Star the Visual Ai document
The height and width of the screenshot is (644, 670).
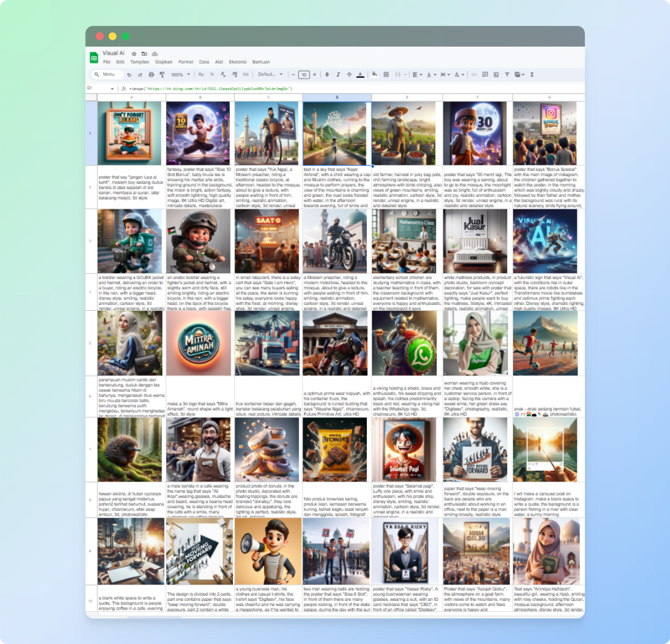[x=134, y=54]
